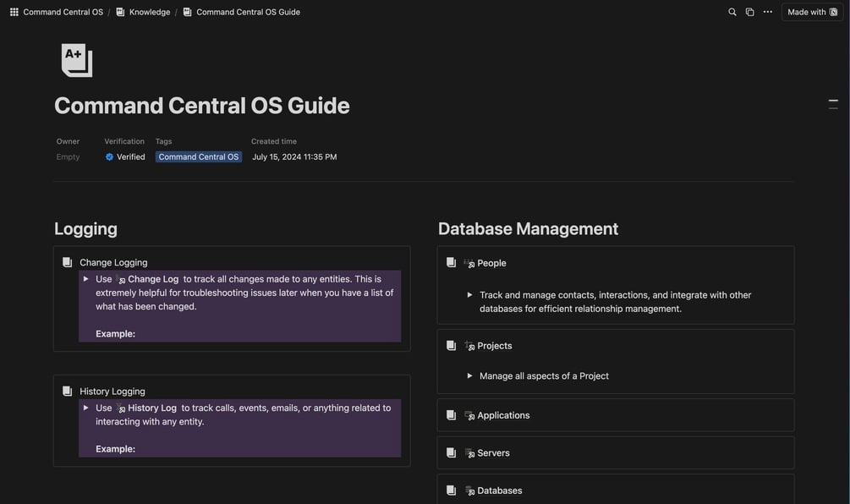Click the duplicate page icon
Image resolution: width=850 pixels, height=504 pixels.
point(749,12)
